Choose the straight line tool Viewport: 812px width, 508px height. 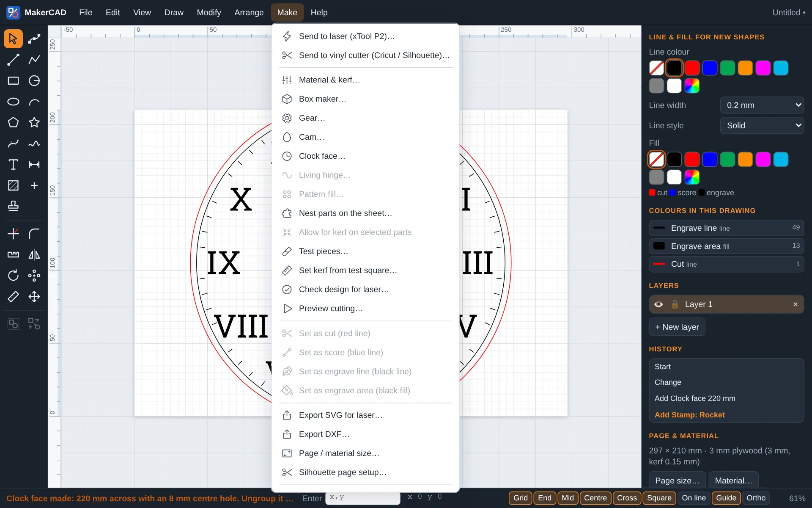click(13, 60)
